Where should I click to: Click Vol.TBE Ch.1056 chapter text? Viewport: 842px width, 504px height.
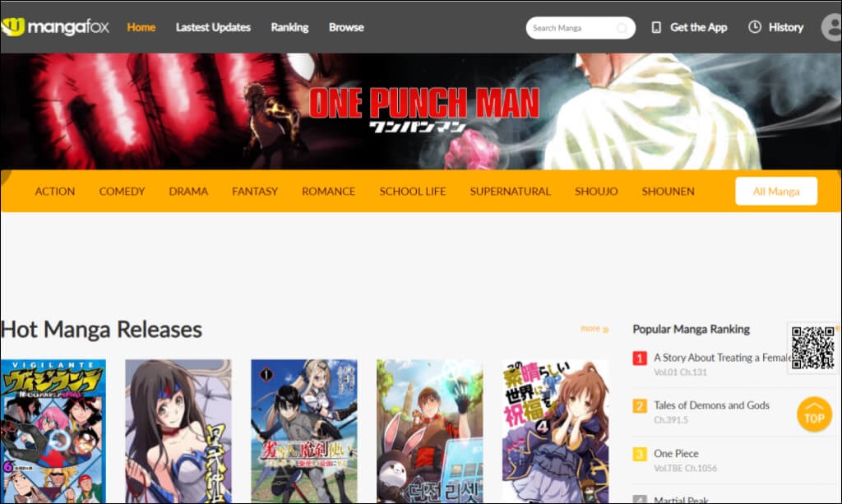point(685,468)
